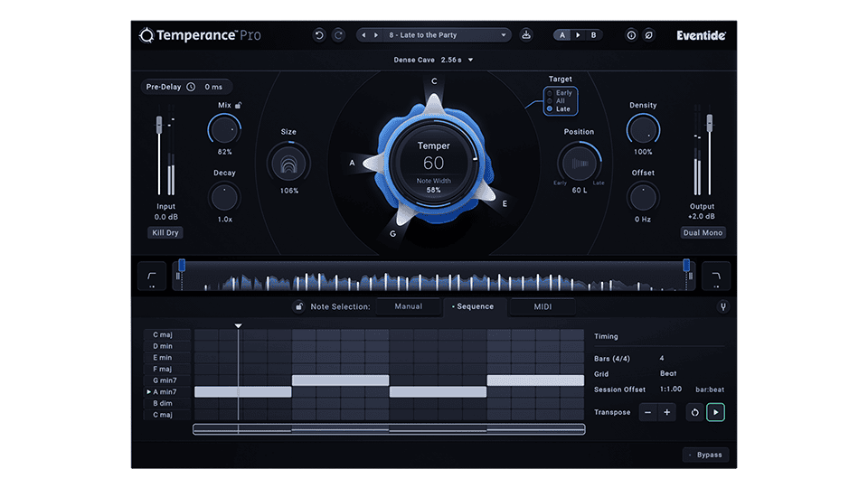Select All target radio option
The image size is (868, 488).
pyautogui.click(x=556, y=100)
